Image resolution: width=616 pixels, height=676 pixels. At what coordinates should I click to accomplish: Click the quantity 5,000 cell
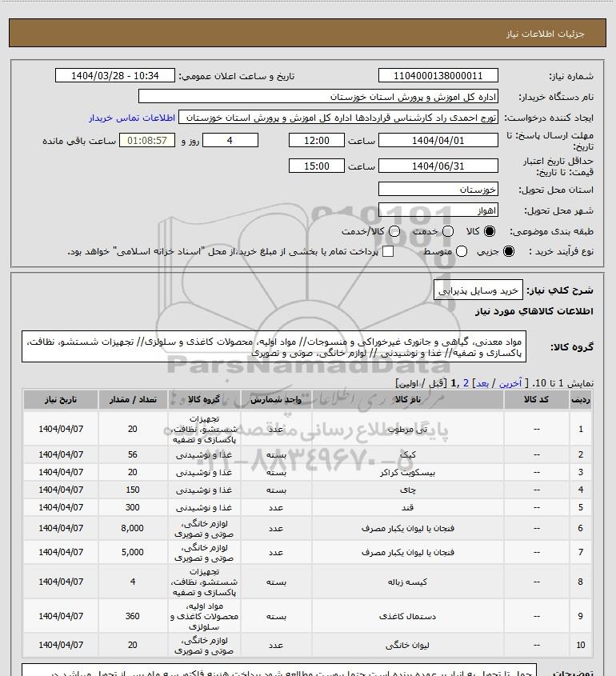pyautogui.click(x=132, y=552)
